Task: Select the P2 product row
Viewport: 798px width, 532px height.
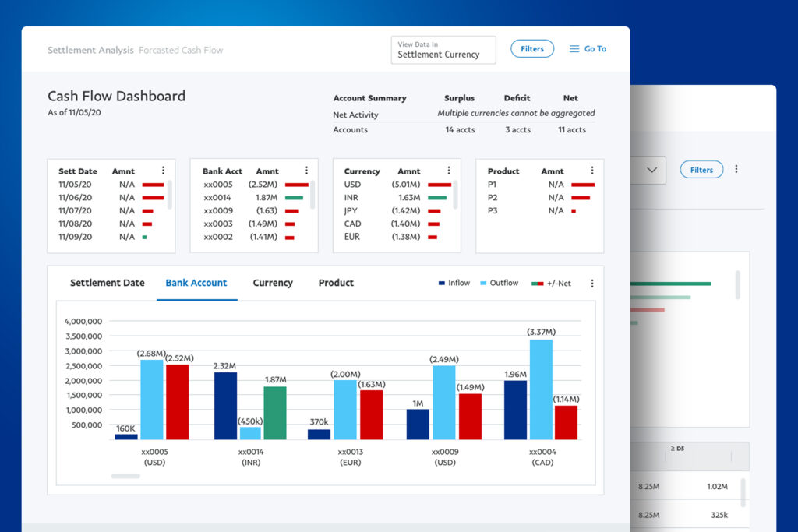Action: [541, 197]
